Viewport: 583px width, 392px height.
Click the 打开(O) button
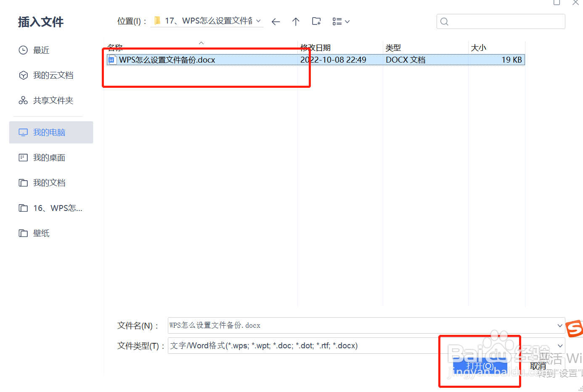tap(480, 366)
